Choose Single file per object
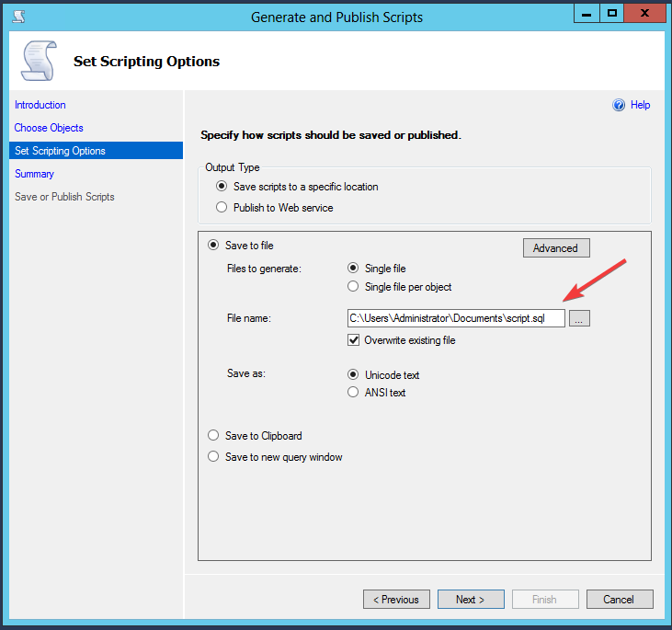672x630 pixels. click(353, 286)
